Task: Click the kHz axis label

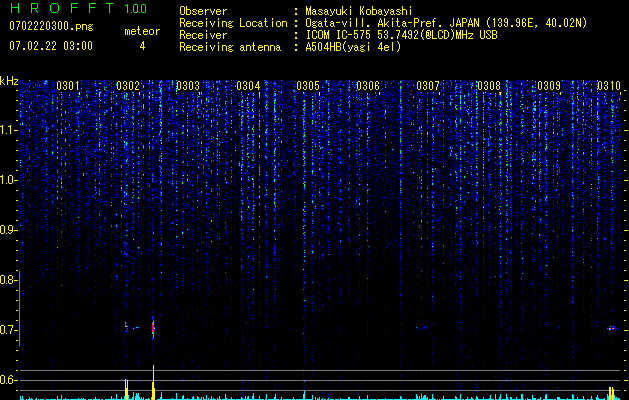Action: [9, 81]
